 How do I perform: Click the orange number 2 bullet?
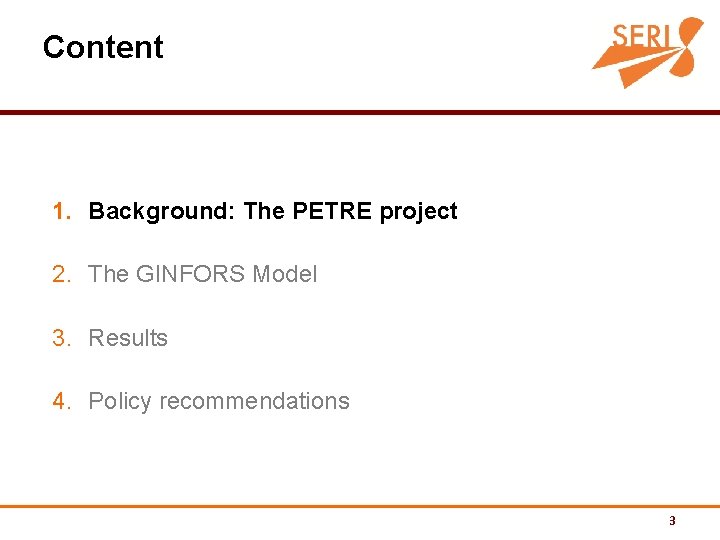coord(62,274)
